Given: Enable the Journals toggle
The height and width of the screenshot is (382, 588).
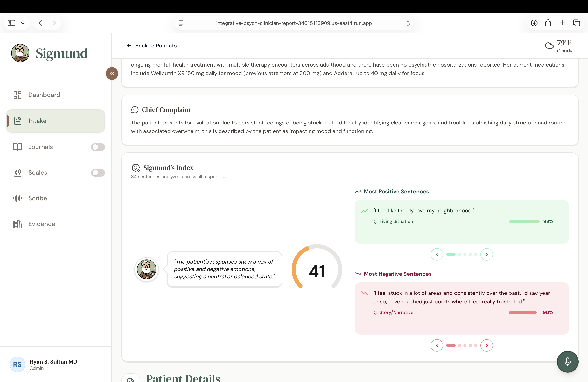Looking at the screenshot, I should [98, 147].
